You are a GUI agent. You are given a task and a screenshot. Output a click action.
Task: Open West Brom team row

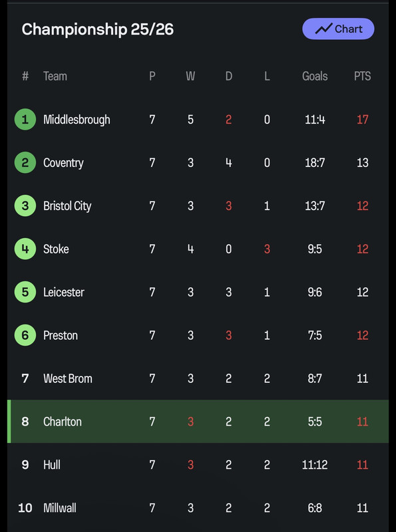(x=198, y=378)
